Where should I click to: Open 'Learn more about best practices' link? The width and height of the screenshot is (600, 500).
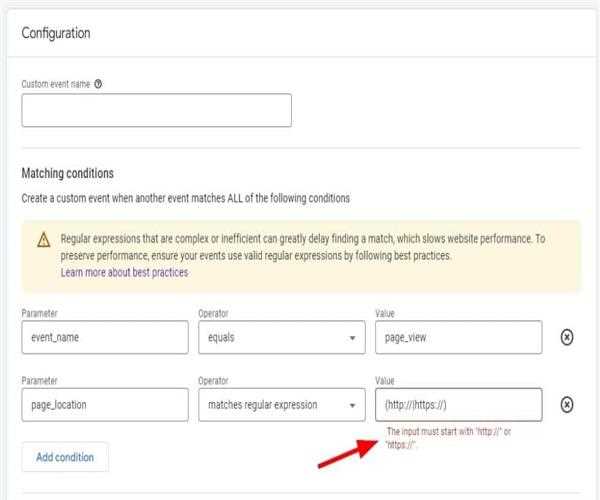pyautogui.click(x=124, y=272)
